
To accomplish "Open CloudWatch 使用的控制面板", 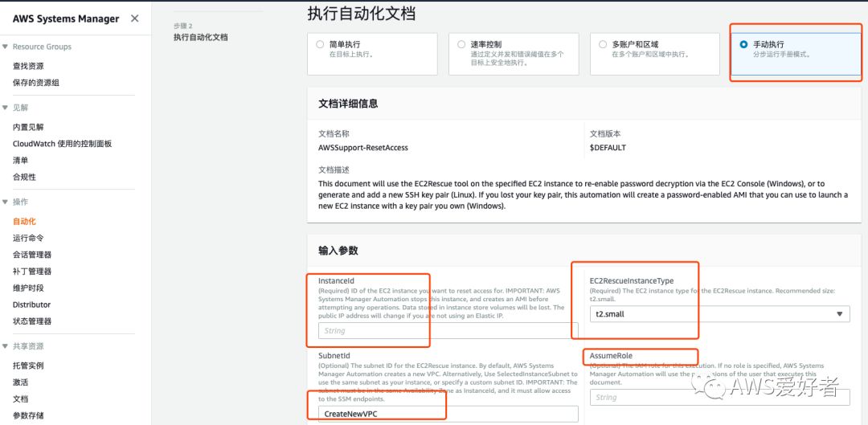I will (x=63, y=144).
